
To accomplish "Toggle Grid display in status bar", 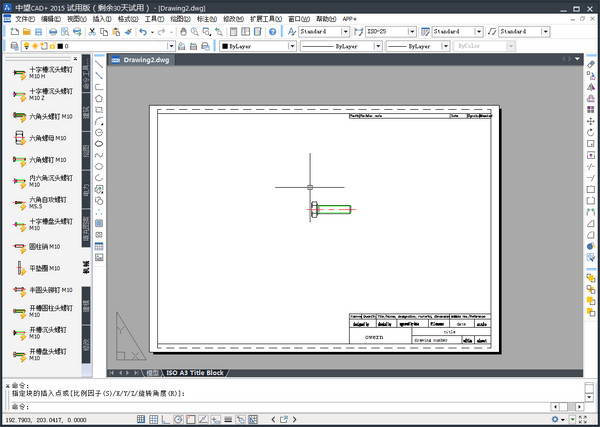I will pyautogui.click(x=153, y=419).
